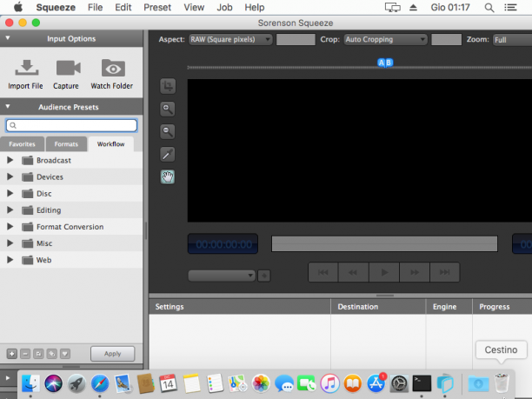
Task: Collapse the Input Options panel triangle
Action: (x=8, y=38)
